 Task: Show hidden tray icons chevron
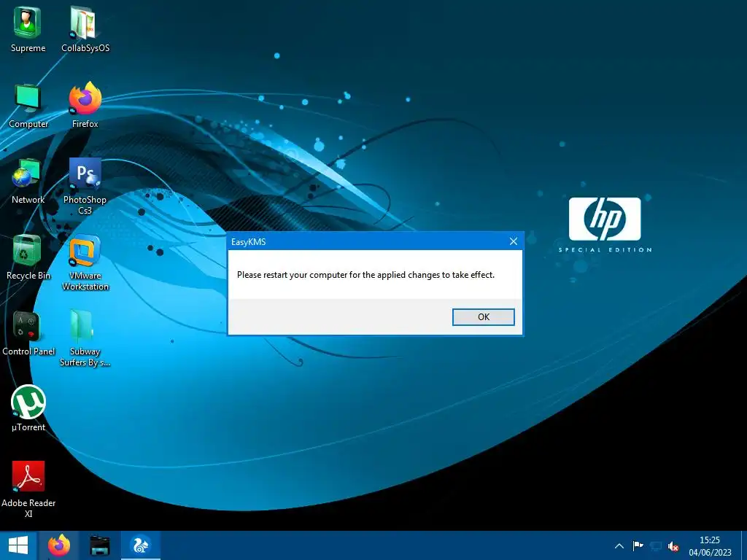point(619,545)
